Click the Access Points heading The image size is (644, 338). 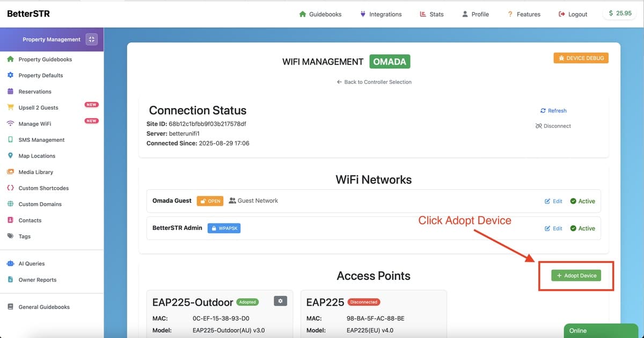[x=374, y=276]
